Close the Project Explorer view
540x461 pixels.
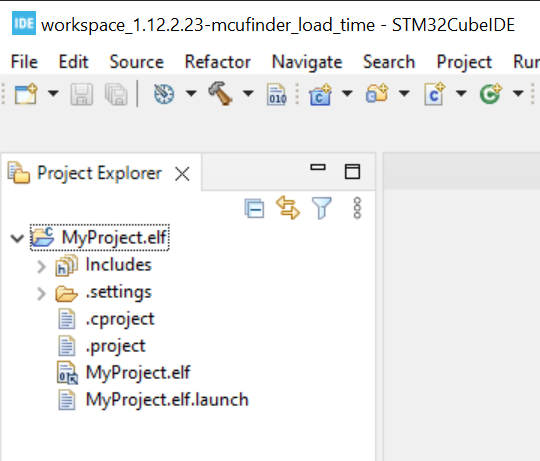pyautogui.click(x=182, y=174)
